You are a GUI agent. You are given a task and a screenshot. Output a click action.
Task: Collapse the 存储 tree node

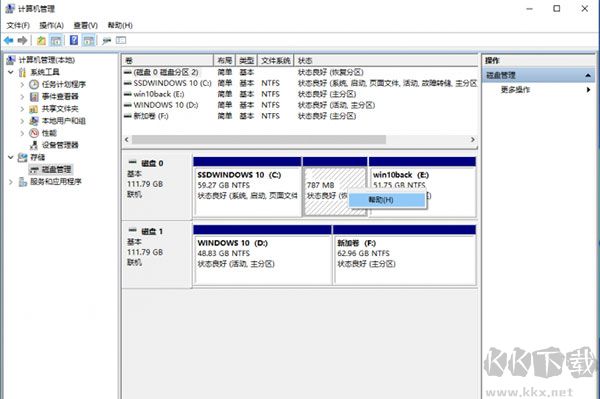click(x=11, y=157)
